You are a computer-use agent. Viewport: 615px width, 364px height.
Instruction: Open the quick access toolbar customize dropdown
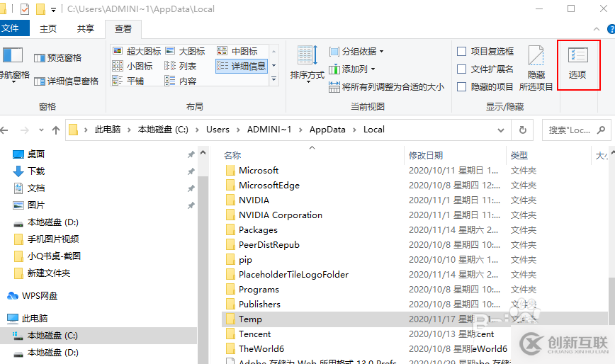[x=53, y=9]
